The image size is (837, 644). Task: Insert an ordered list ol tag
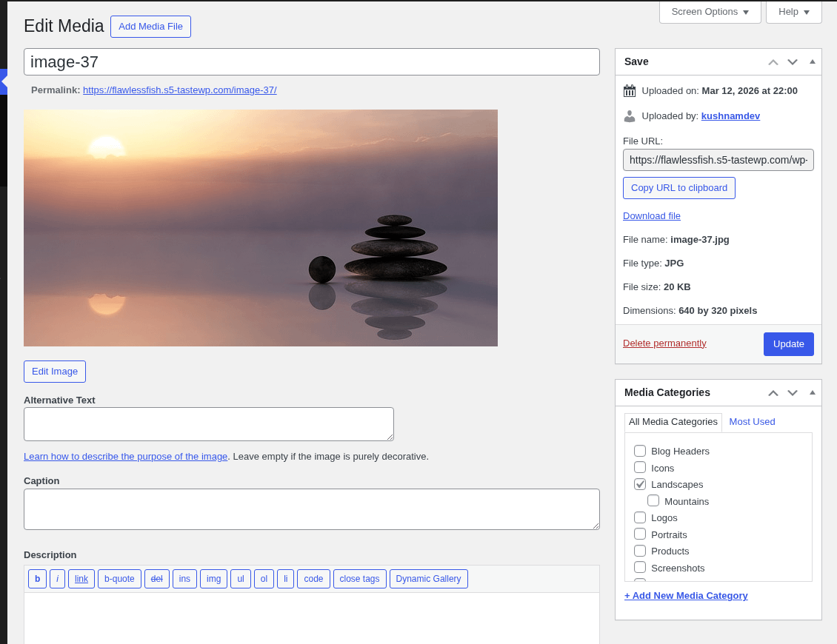[264, 579]
